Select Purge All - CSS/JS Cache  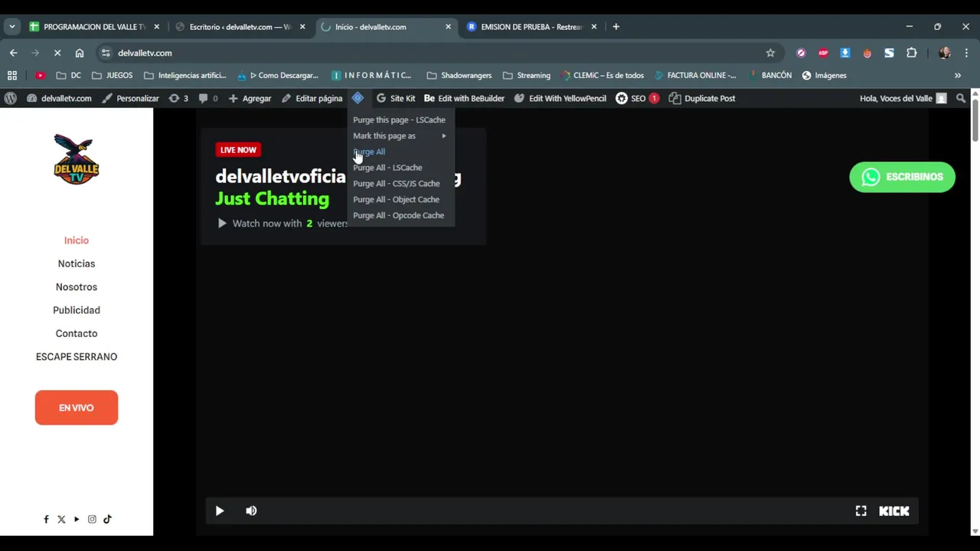[x=397, y=184]
